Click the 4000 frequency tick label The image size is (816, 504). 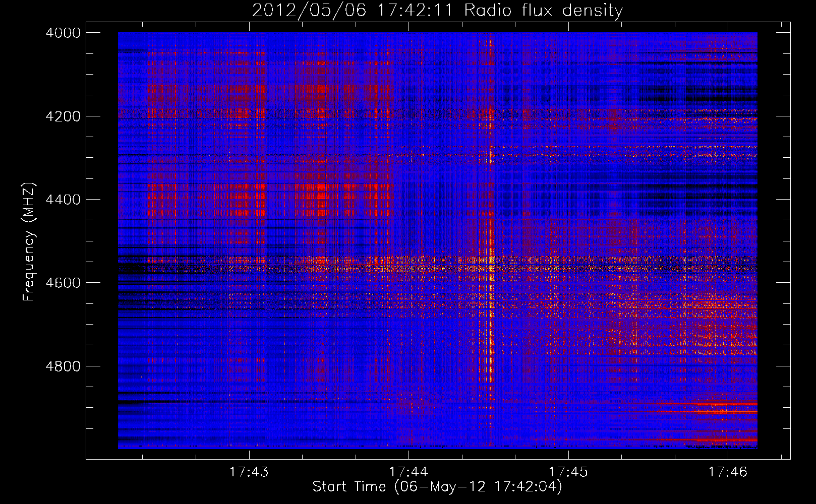coord(63,33)
